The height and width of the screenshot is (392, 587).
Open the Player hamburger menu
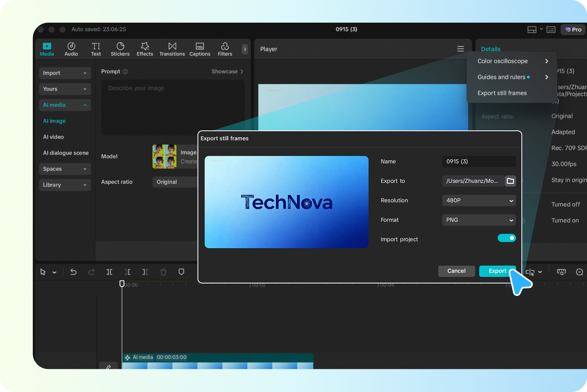(461, 49)
